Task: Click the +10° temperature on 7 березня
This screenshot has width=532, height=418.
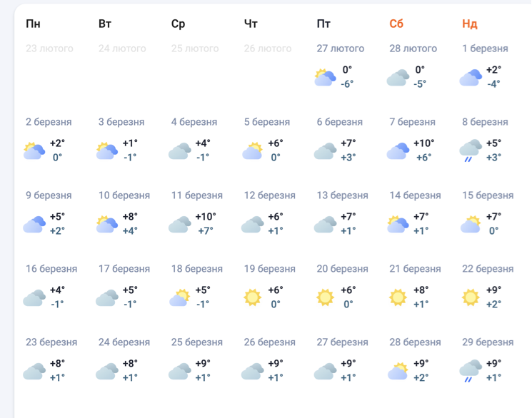Action: pos(424,143)
